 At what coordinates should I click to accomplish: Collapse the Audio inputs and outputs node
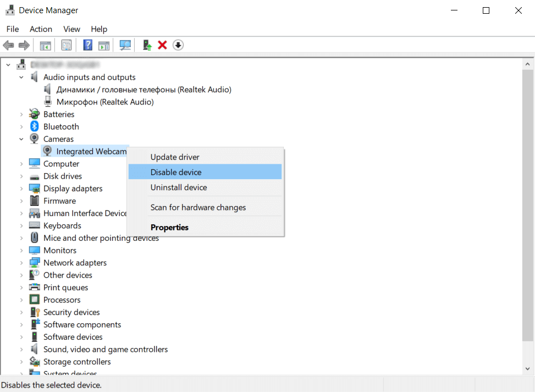pyautogui.click(x=21, y=78)
